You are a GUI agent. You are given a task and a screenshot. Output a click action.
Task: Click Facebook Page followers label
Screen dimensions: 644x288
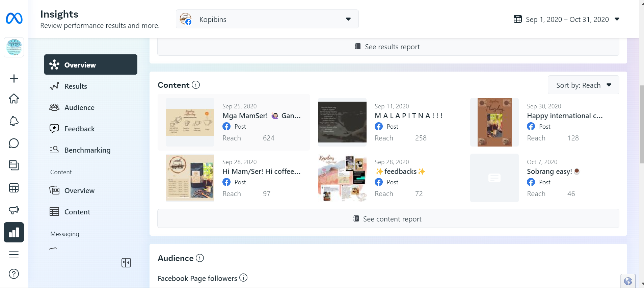point(197,278)
